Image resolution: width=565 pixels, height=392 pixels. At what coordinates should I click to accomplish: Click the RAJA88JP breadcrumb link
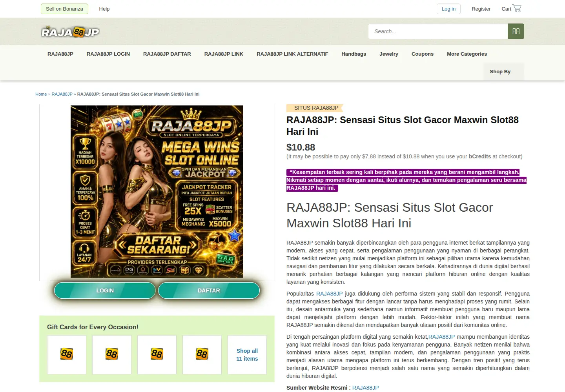click(62, 94)
